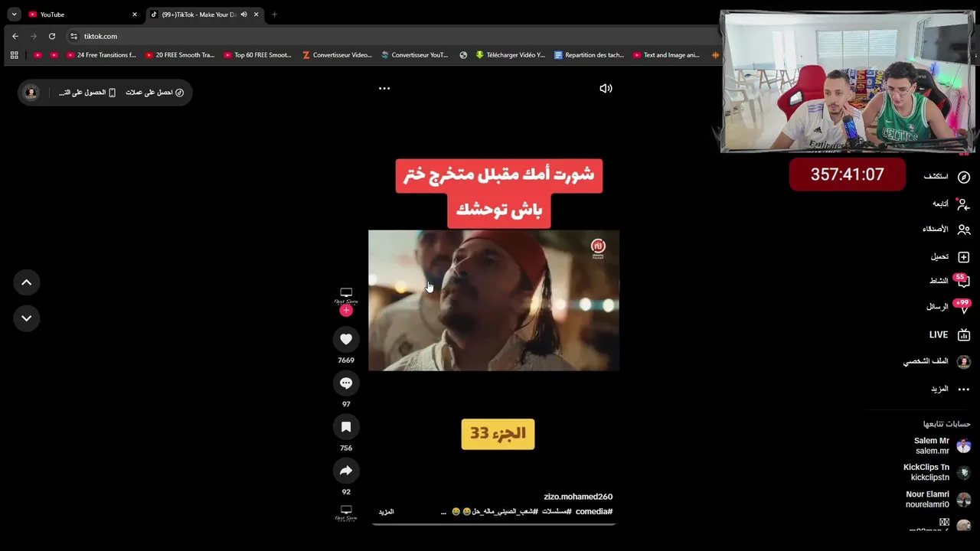Open the three-dot options above the video
The image size is (980, 551).
[384, 88]
